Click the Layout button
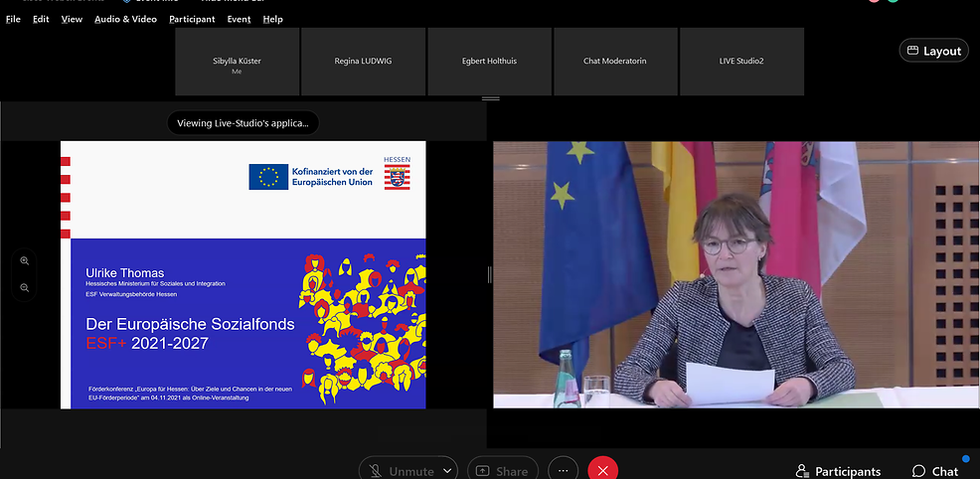Viewport: 980px width, 479px height. coord(933,51)
